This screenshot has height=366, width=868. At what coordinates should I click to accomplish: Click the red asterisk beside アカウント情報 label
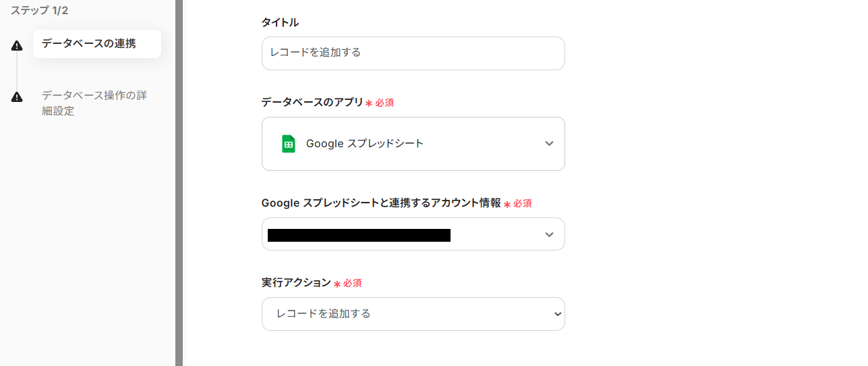(x=507, y=204)
